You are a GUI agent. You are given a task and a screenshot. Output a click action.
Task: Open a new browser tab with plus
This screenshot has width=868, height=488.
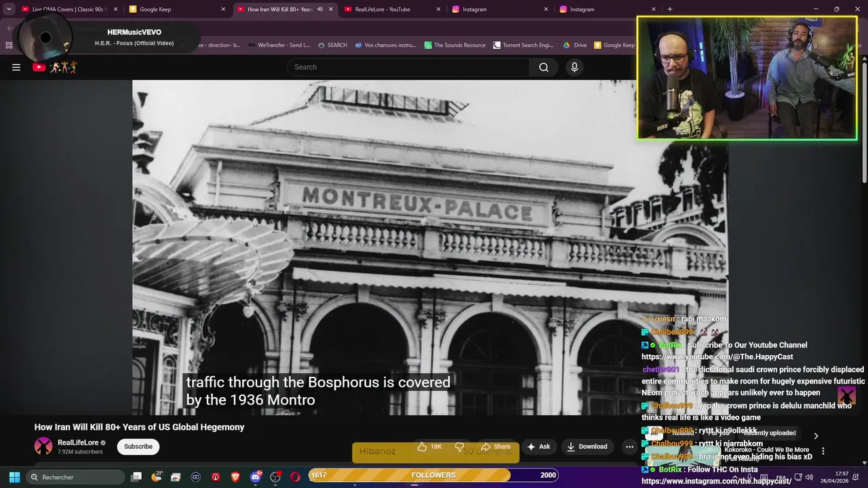click(x=669, y=9)
